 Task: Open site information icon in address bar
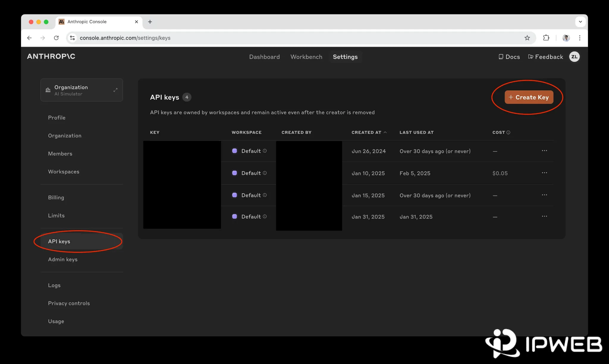(x=72, y=38)
